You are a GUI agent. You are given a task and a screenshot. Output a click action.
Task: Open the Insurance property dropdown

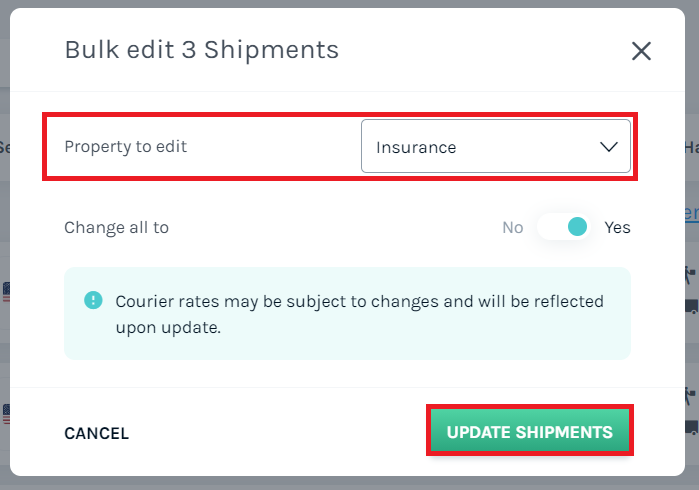point(496,146)
